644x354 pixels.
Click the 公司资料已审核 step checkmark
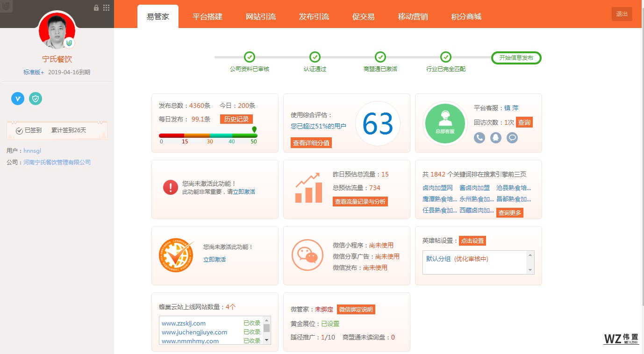point(250,57)
